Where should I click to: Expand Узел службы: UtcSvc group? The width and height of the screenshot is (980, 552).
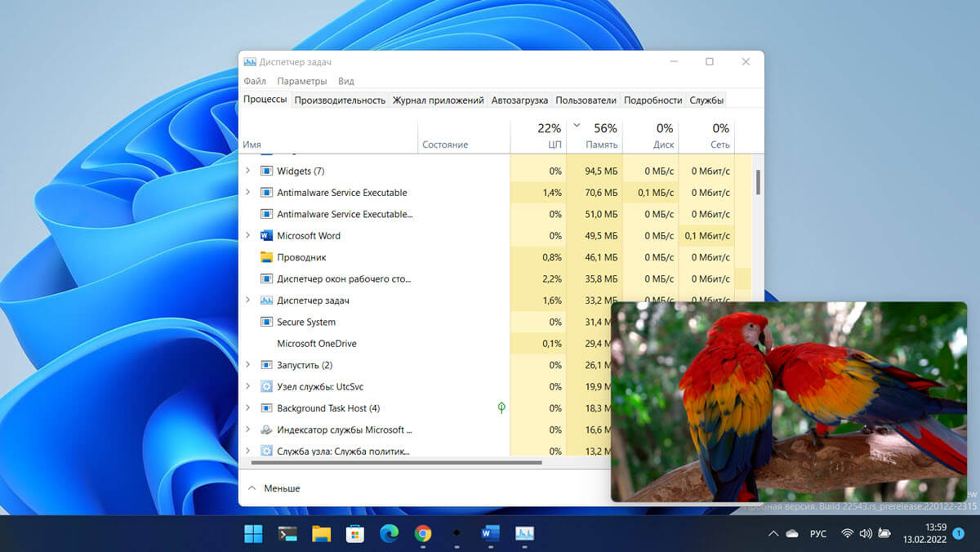[x=248, y=387]
